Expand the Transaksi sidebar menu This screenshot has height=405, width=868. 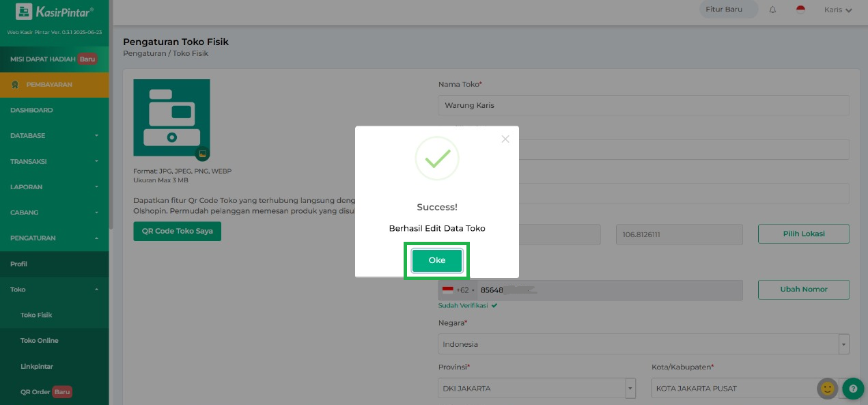(54, 161)
